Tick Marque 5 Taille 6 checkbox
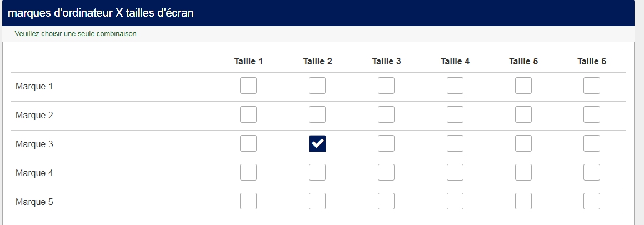 point(592,202)
